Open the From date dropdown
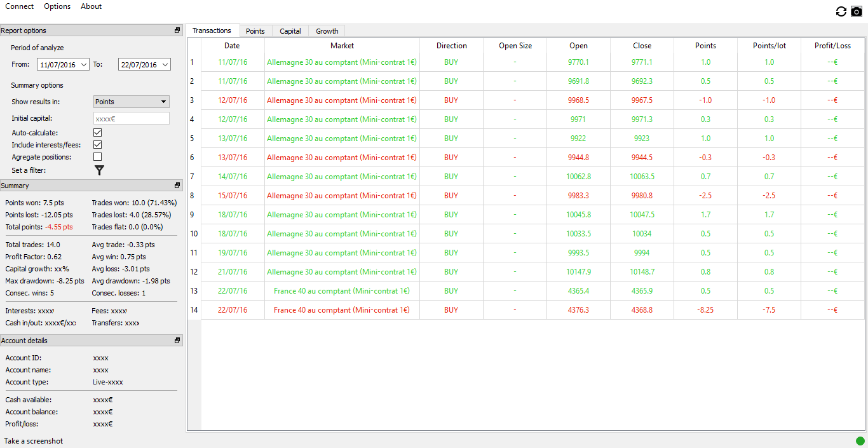 pyautogui.click(x=85, y=65)
